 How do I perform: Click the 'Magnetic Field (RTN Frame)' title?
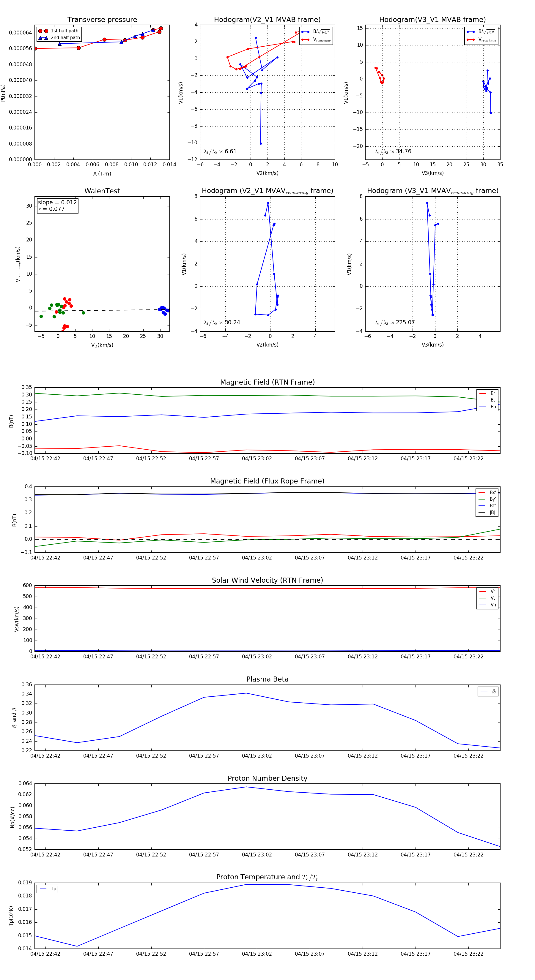[267, 382]
